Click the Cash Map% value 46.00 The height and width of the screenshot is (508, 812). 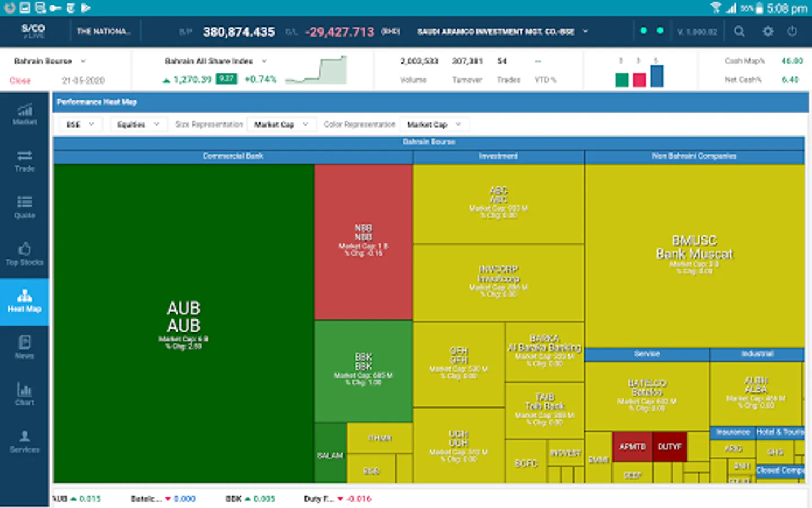click(x=792, y=61)
